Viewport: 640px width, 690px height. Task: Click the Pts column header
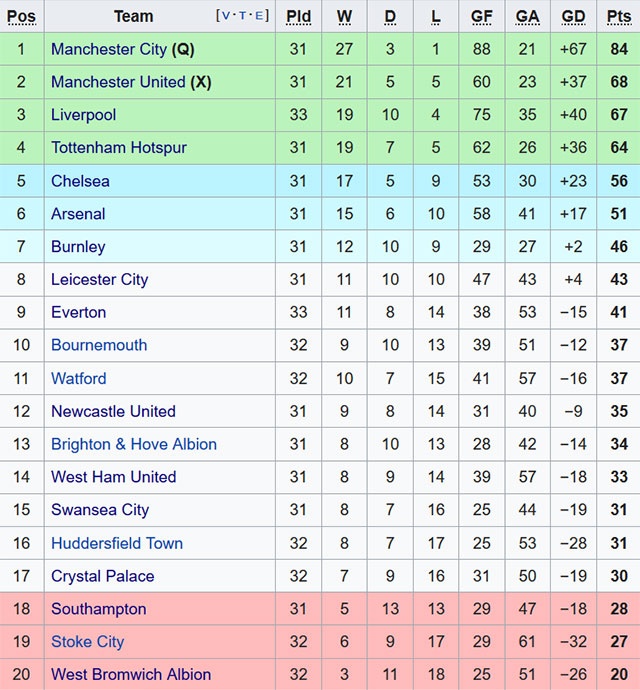tap(618, 16)
